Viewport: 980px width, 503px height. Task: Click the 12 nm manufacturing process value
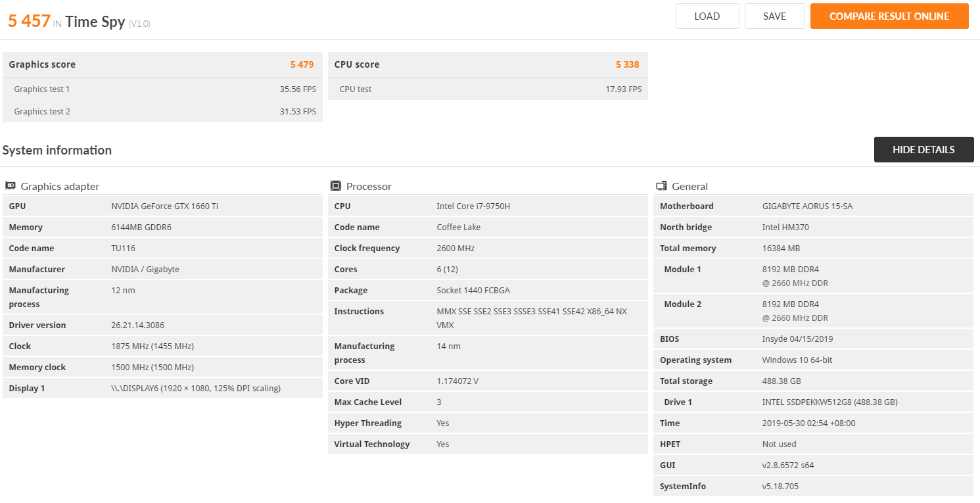[123, 290]
